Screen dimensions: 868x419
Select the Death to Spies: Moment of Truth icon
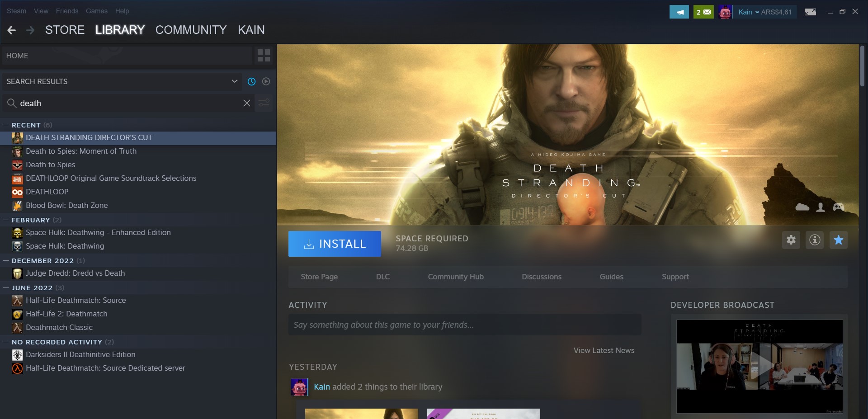[x=17, y=151]
